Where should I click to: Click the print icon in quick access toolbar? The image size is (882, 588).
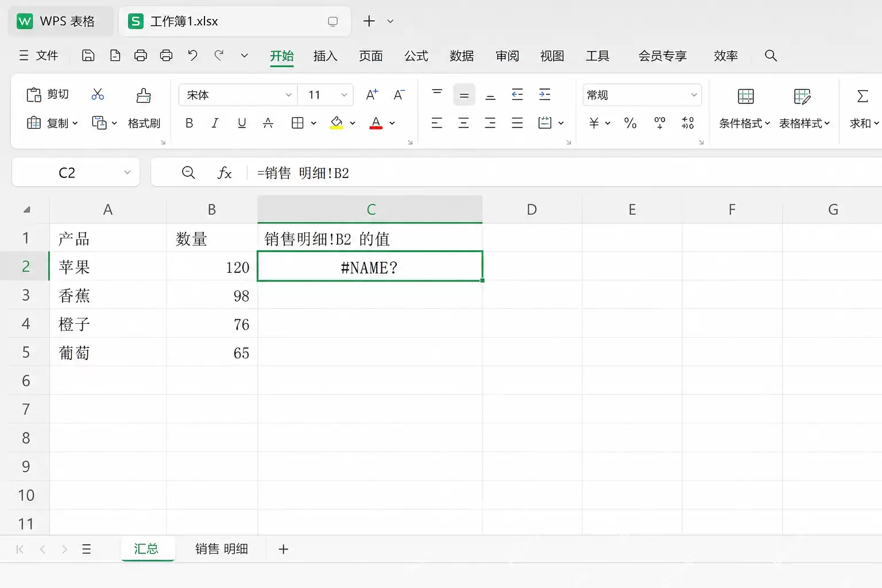141,56
